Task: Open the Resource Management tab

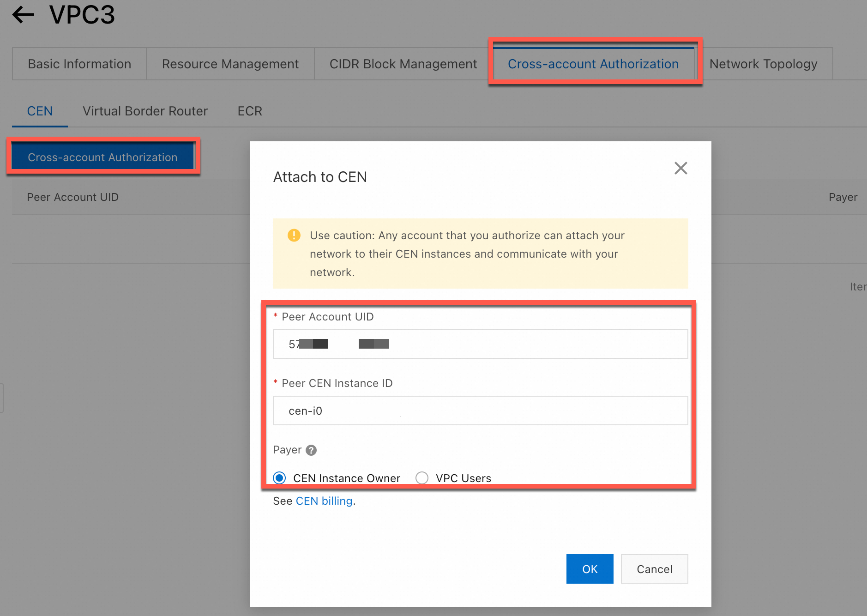Action: [x=230, y=64]
